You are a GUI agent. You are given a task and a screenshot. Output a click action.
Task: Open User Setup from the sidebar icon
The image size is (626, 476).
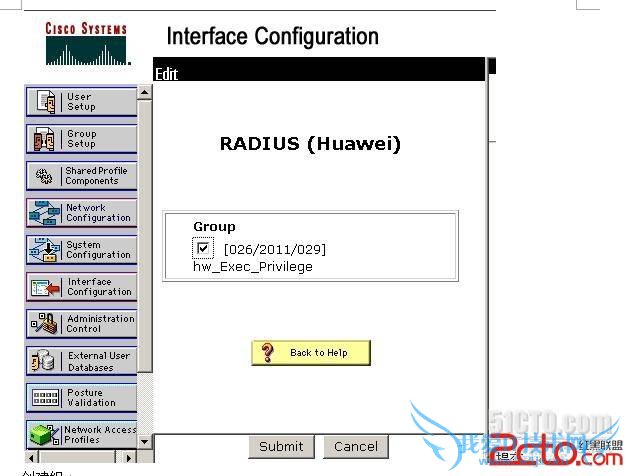46,102
